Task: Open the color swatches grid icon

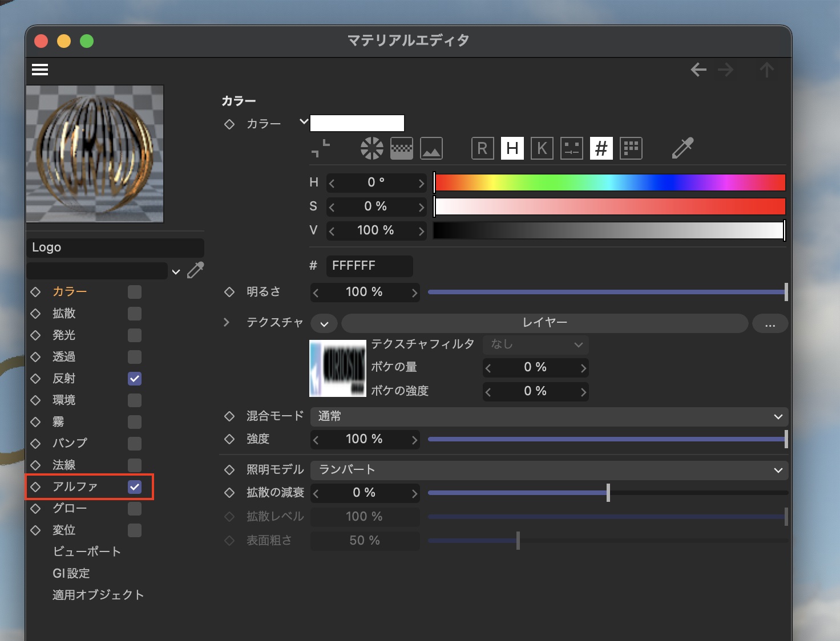Action: tap(631, 148)
